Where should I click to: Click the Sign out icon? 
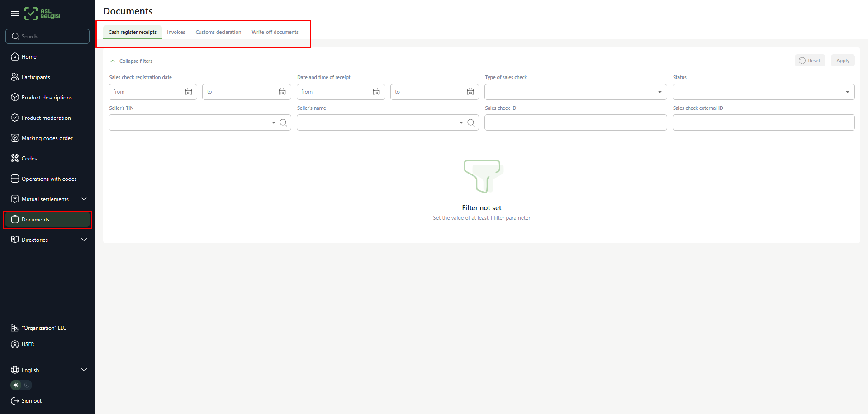click(15, 401)
